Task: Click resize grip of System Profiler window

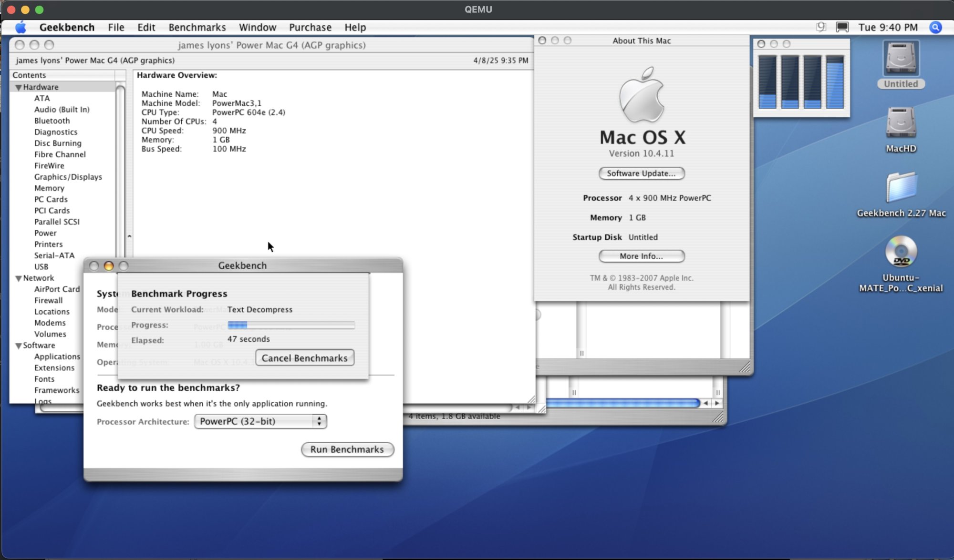Action: (531, 398)
